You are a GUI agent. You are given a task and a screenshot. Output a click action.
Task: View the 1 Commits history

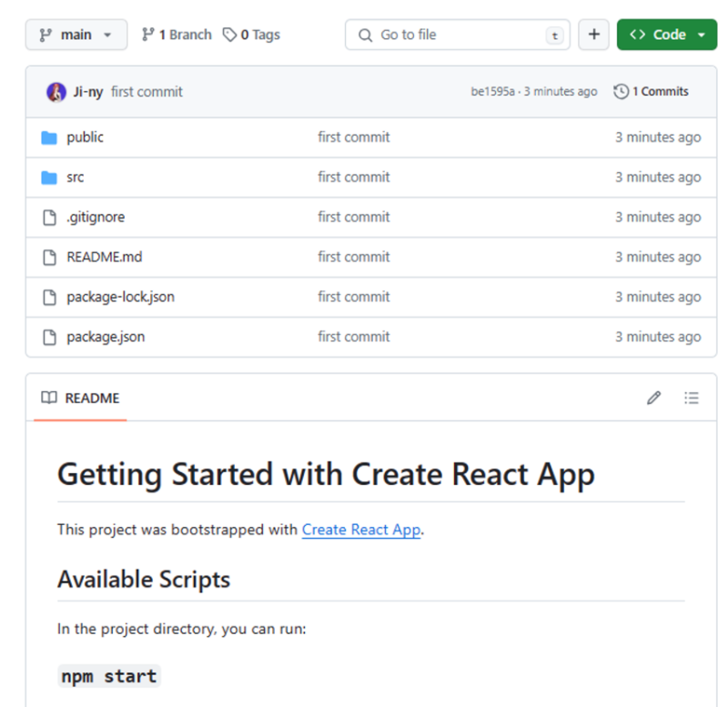point(652,92)
